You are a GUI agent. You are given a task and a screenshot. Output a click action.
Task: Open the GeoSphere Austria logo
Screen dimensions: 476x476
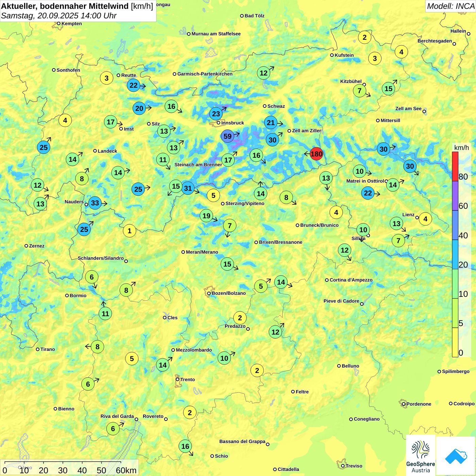(421, 455)
